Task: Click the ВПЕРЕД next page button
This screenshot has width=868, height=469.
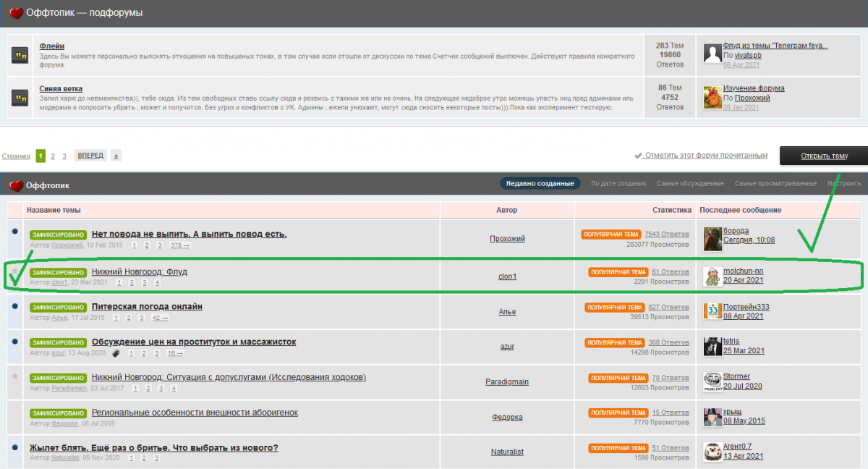Action: pyautogui.click(x=90, y=156)
